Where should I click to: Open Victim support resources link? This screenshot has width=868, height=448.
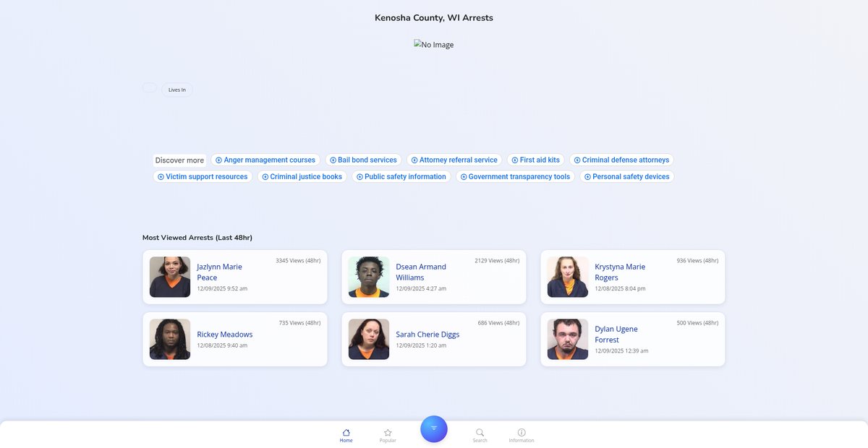coord(203,176)
